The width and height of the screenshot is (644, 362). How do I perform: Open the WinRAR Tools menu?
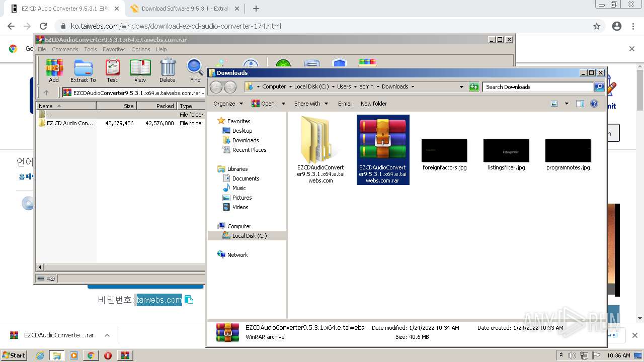(91, 49)
